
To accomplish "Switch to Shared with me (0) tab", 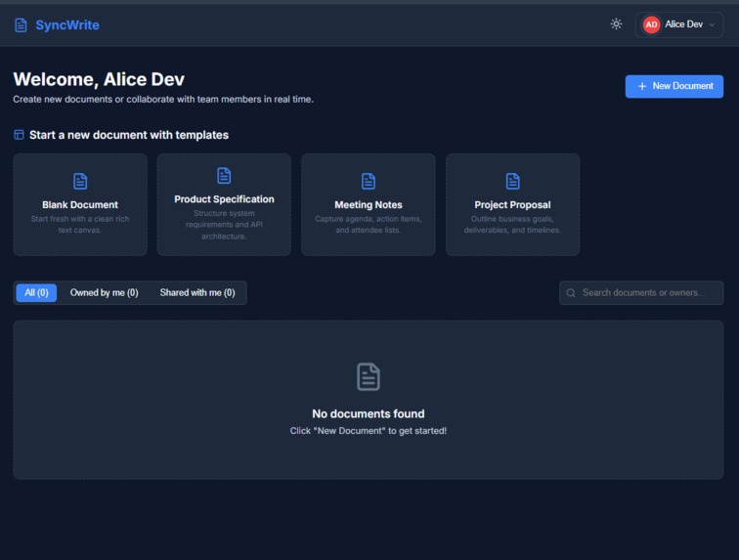I will 197,293.
